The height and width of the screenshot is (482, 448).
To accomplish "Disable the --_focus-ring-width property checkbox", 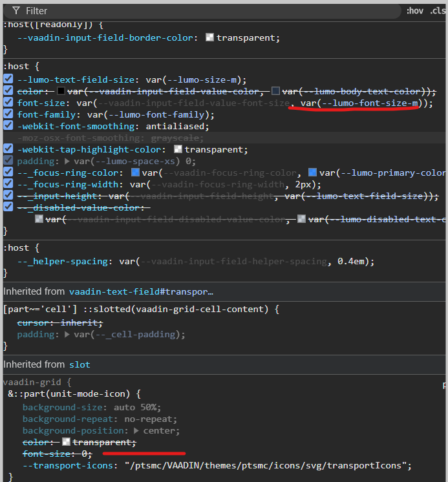I will [x=8, y=185].
